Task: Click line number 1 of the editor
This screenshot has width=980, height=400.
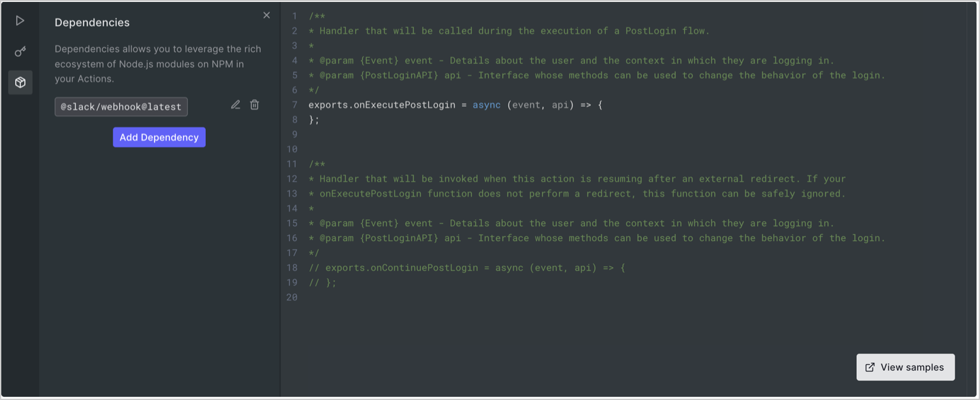Action: coord(294,16)
